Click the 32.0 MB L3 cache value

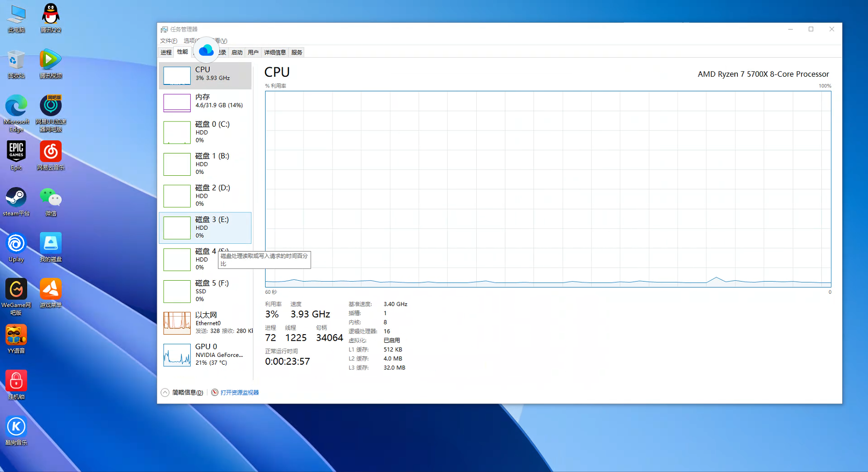(394, 368)
